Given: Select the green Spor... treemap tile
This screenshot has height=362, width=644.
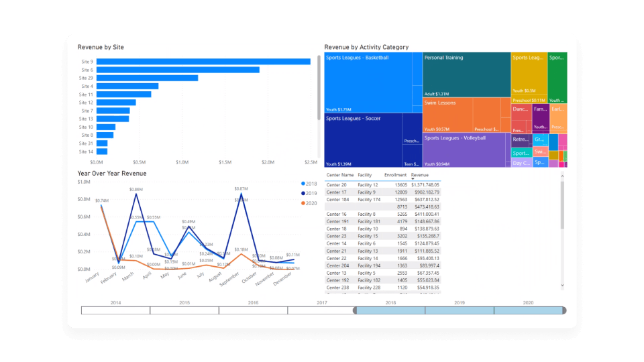Looking at the screenshot, I should point(557,78).
